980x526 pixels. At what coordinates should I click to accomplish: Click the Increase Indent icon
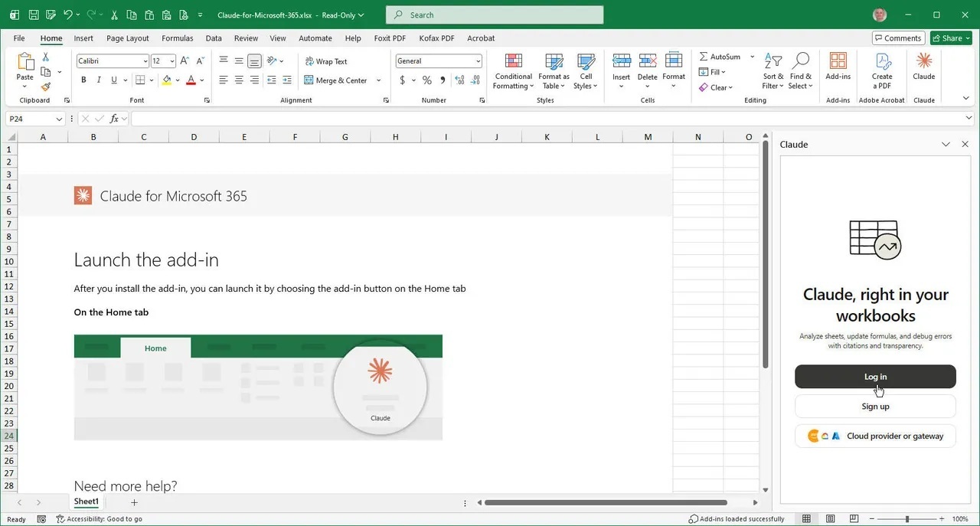286,80
